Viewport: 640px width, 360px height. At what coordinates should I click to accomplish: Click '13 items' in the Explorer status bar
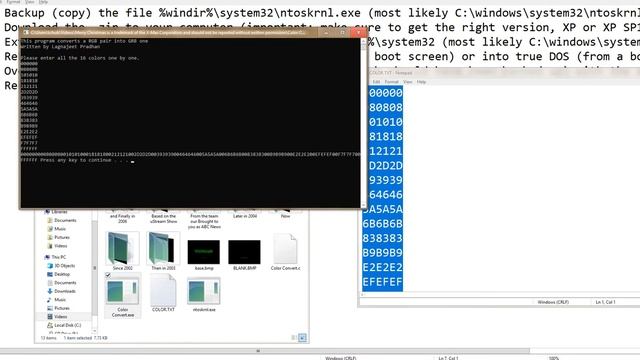point(48,338)
